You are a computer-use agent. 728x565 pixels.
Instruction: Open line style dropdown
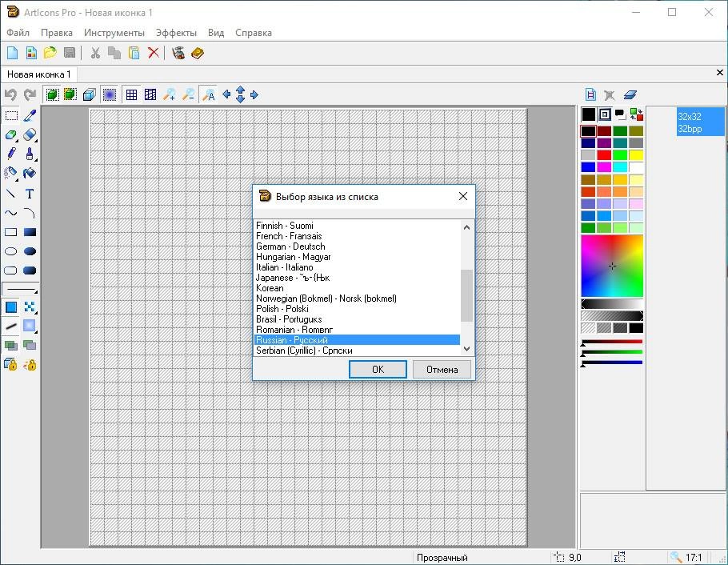coord(21,289)
